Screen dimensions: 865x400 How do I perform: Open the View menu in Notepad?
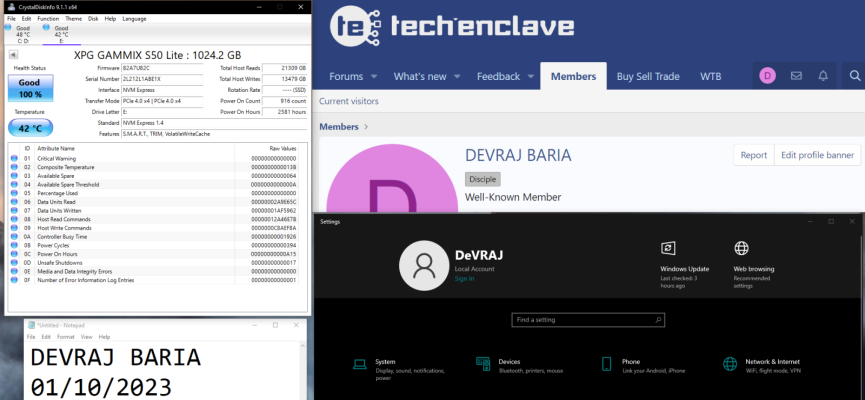pyautogui.click(x=87, y=337)
